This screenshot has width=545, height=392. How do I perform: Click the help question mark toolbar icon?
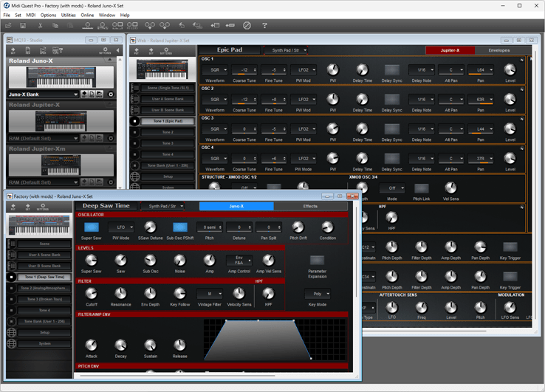point(264,25)
